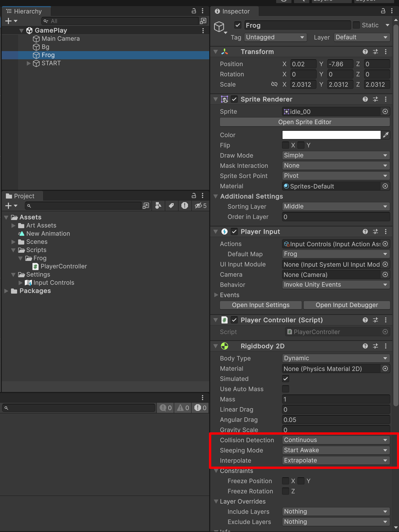Viewport: 399px width, 532px height.
Task: Disable the Player Input component checkbox
Action: click(234, 232)
